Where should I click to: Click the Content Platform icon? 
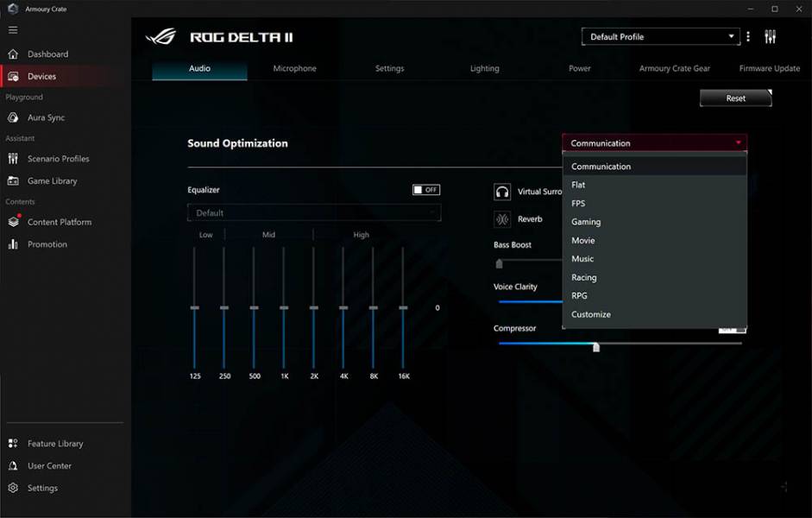(x=14, y=222)
